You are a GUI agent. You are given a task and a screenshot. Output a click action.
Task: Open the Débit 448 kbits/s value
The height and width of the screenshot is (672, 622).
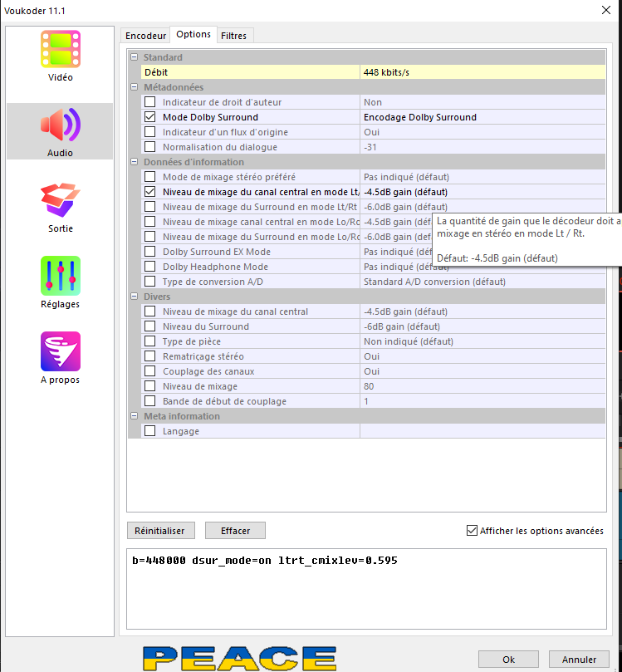coord(482,72)
